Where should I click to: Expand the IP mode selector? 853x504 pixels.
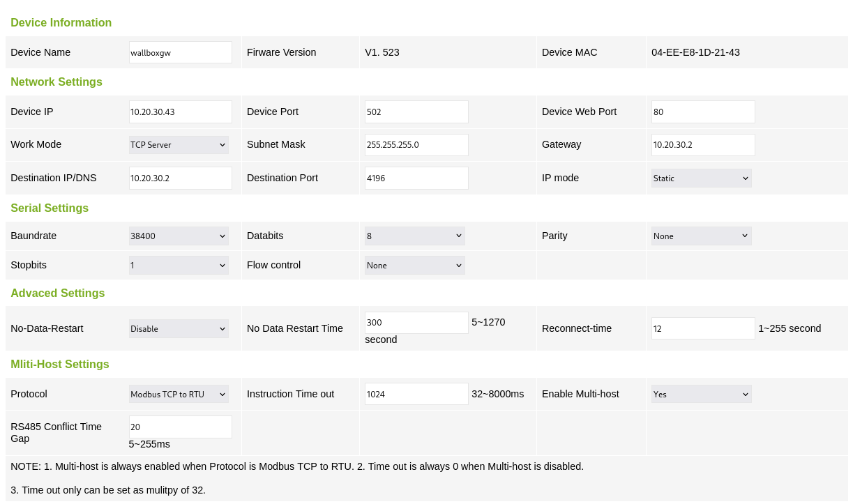(702, 178)
